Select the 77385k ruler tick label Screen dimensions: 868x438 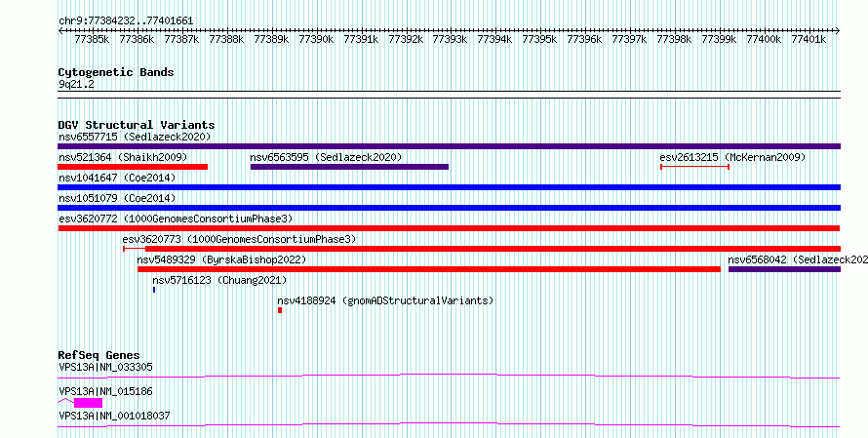coord(92,39)
